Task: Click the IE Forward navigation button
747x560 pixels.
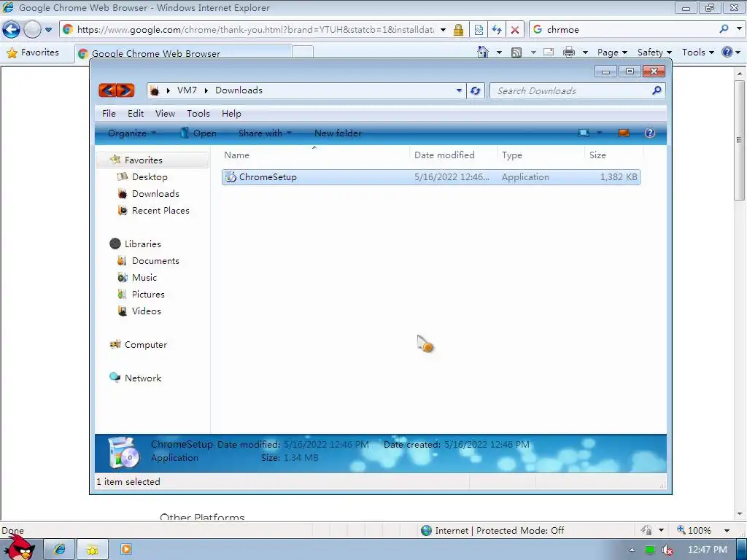Action: pyautogui.click(x=32, y=29)
